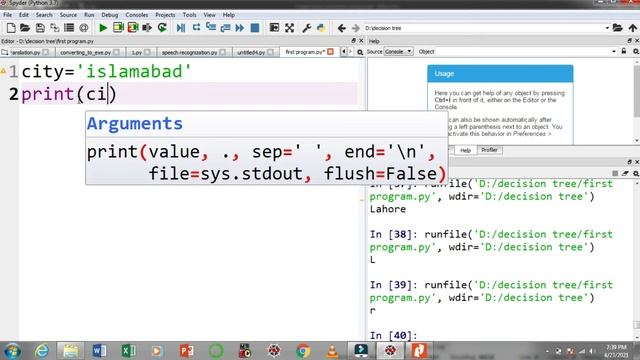Open Debug menu
Image resolution: width=640 pixels, height=360 pixels.
tap(109, 15)
